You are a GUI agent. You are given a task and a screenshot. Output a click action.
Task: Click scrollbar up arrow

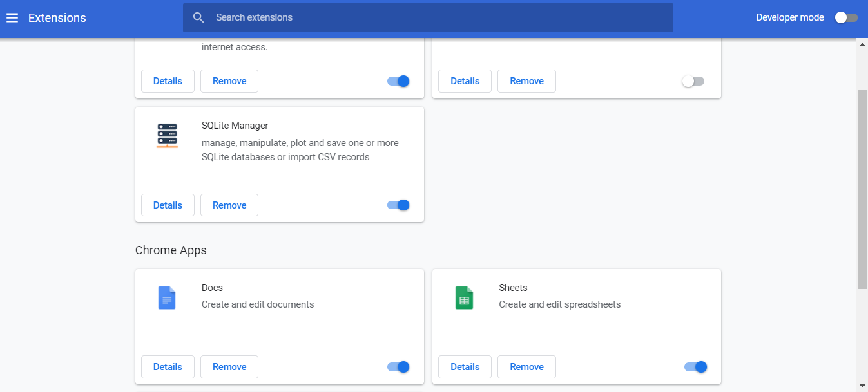pyautogui.click(x=862, y=44)
